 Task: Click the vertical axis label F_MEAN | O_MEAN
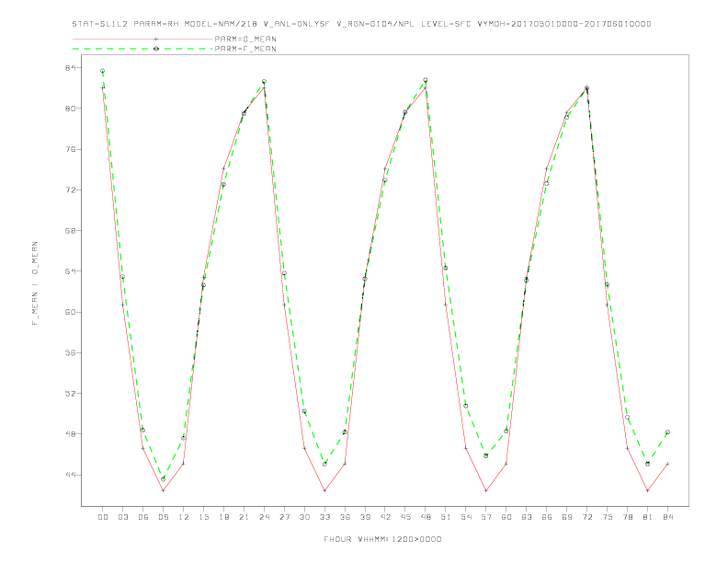35,283
